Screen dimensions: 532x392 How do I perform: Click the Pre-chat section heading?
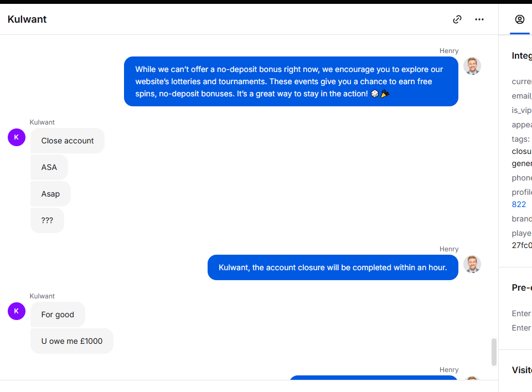pos(522,287)
